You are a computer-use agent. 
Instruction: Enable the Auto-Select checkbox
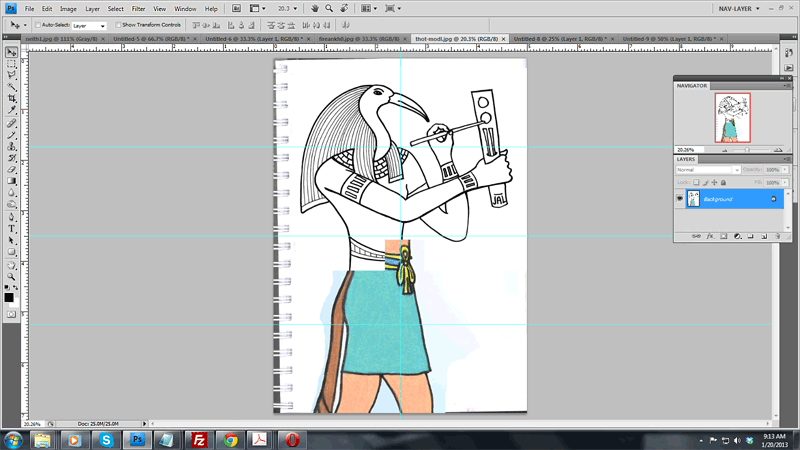pos(37,24)
